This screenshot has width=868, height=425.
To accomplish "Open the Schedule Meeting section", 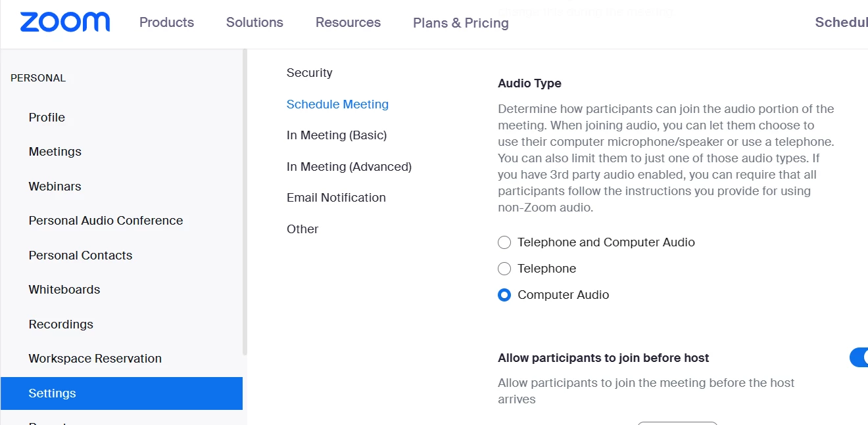I will tap(337, 104).
